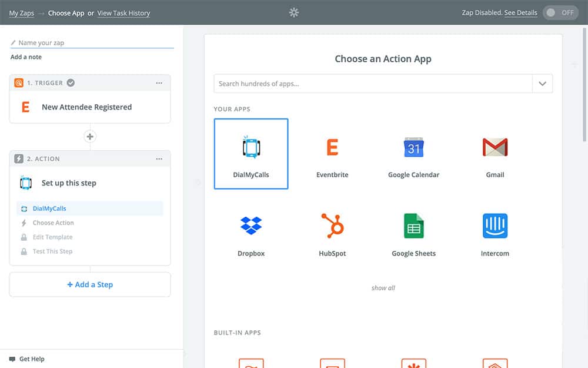Open Choose Action in the step list

(53, 223)
